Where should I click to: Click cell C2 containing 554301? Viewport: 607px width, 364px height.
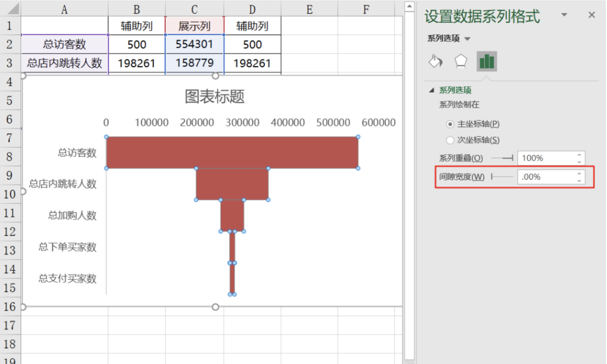coord(194,44)
